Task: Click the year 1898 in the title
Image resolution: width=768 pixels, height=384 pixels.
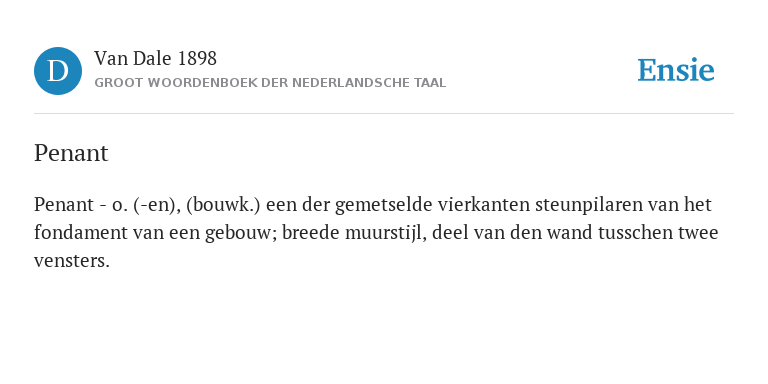Action: 197,59
